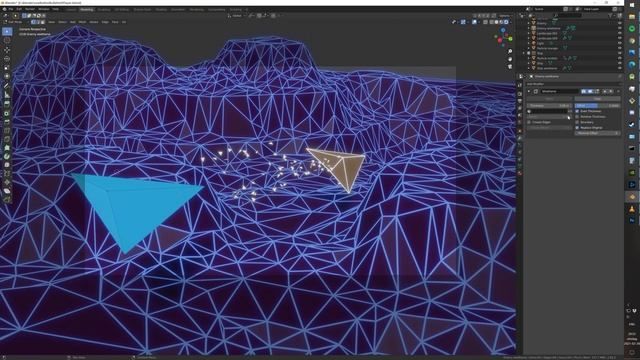The width and height of the screenshot is (640, 360).
Task: Click the modifier Copy button
Action: [x=598, y=99]
